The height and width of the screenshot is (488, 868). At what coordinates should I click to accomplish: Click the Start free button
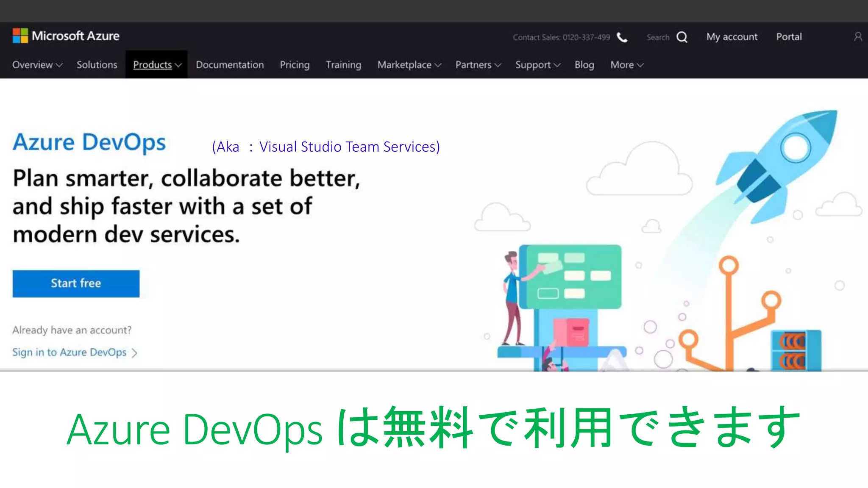pos(76,283)
